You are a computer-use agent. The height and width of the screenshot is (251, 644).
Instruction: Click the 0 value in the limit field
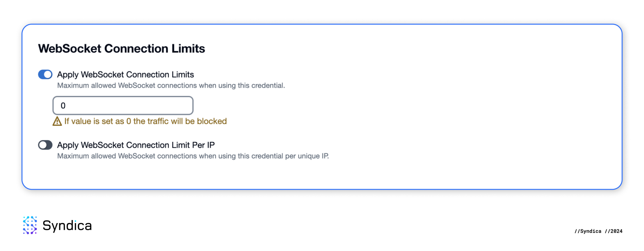click(63, 106)
